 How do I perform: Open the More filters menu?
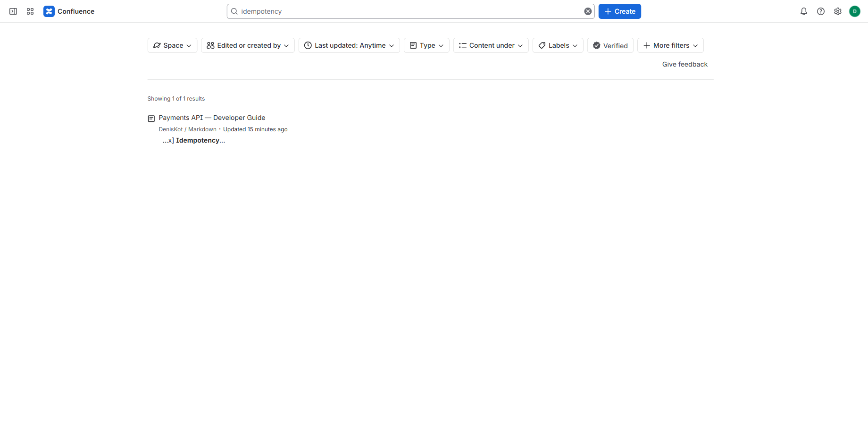pos(670,45)
